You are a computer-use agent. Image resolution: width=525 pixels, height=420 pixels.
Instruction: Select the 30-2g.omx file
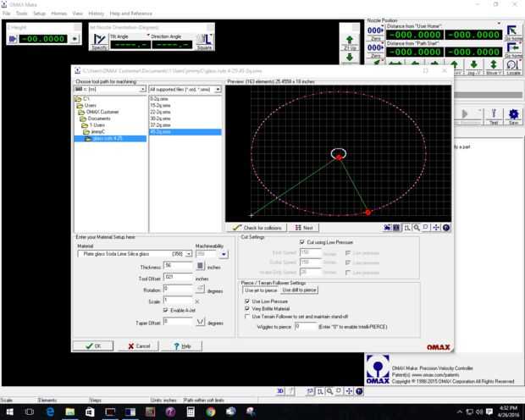[160, 119]
